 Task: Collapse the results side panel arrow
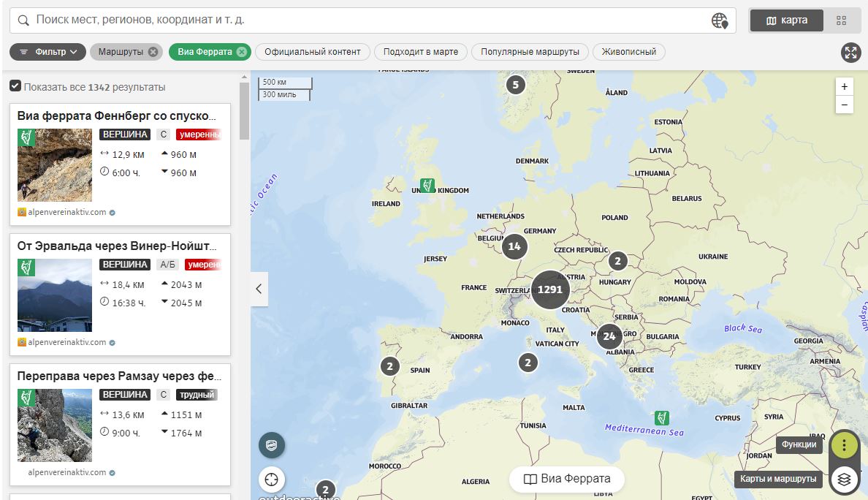259,289
